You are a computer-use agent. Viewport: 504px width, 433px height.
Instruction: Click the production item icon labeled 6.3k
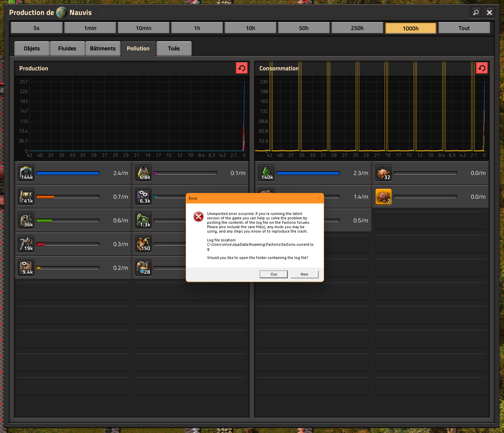point(144,197)
